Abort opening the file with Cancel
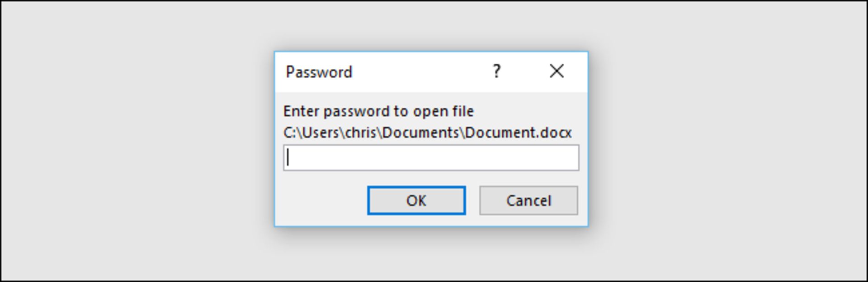Image resolution: width=868 pixels, height=282 pixels. click(x=528, y=201)
